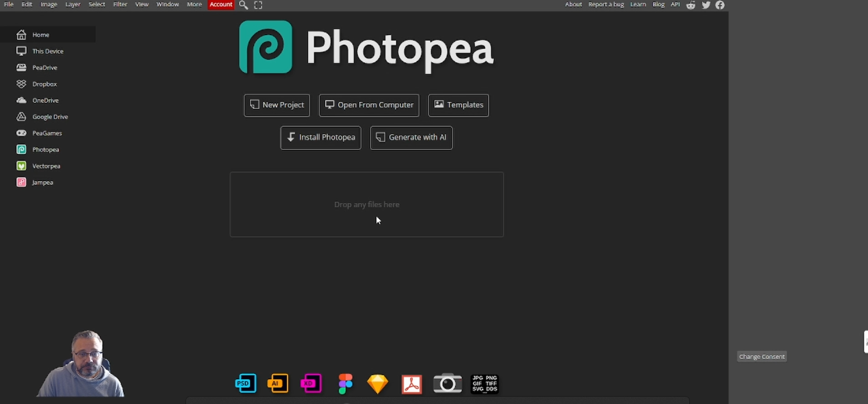Click the Sketch diamond icon
Image resolution: width=868 pixels, height=404 pixels.
pos(377,384)
